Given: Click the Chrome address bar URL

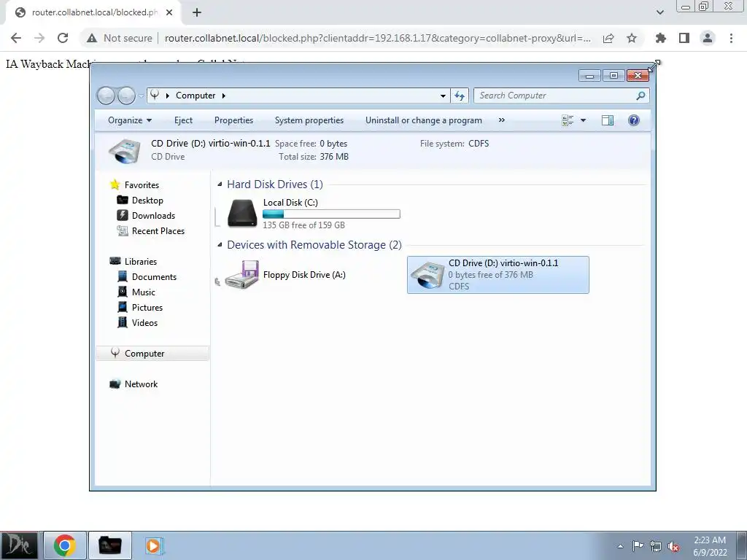Looking at the screenshot, I should tap(377, 38).
